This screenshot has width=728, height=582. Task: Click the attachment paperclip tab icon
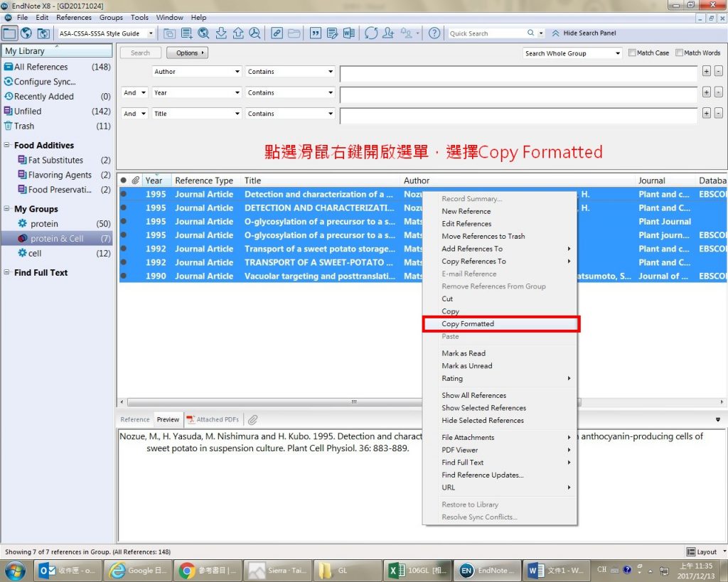click(252, 419)
